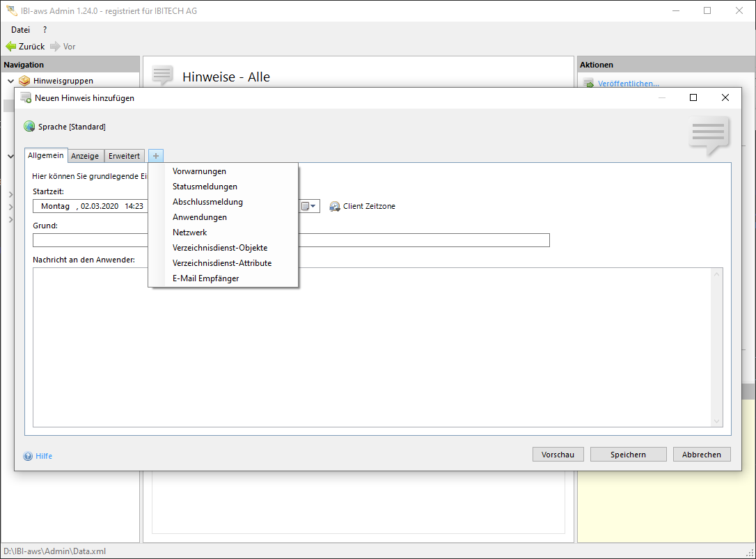Click the green Zurück back arrow
Image resolution: width=756 pixels, height=559 pixels.
pyautogui.click(x=11, y=47)
